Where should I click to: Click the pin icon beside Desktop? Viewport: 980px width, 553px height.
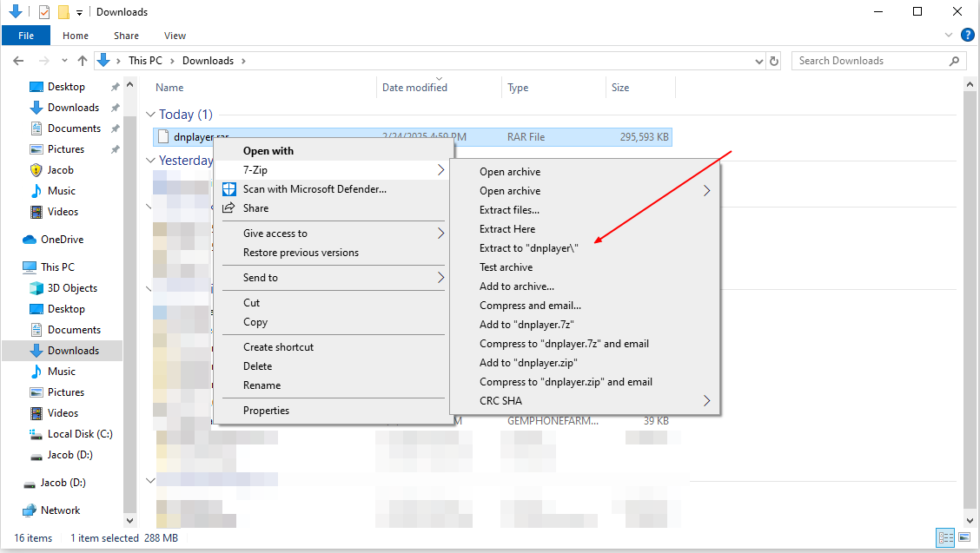115,87
